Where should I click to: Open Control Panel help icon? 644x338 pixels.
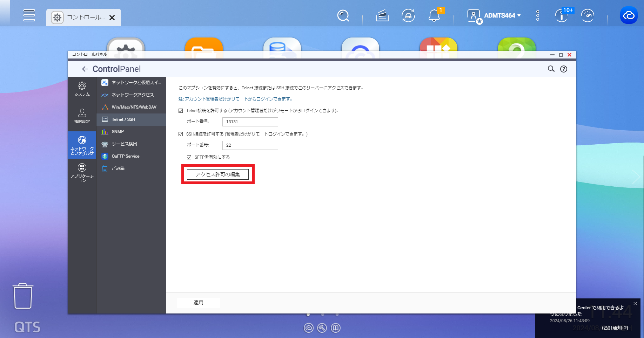tap(564, 69)
